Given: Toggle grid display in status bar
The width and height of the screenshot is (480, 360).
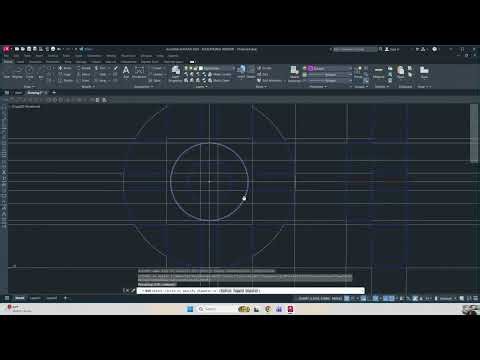Looking at the screenshot, I should coord(347,298).
